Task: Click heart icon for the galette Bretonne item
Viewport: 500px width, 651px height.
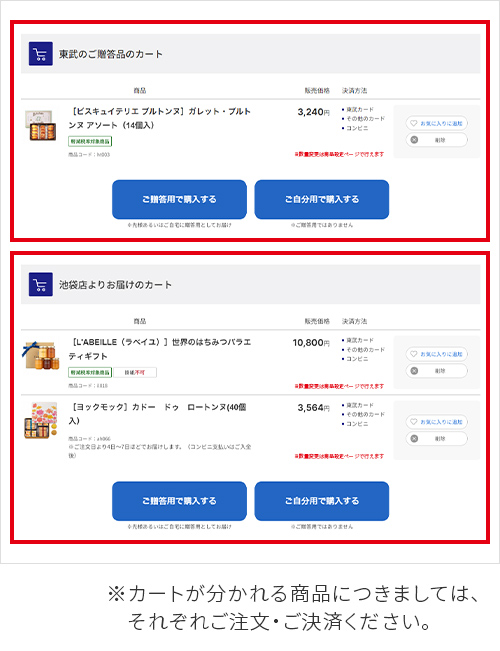Action: [414, 123]
